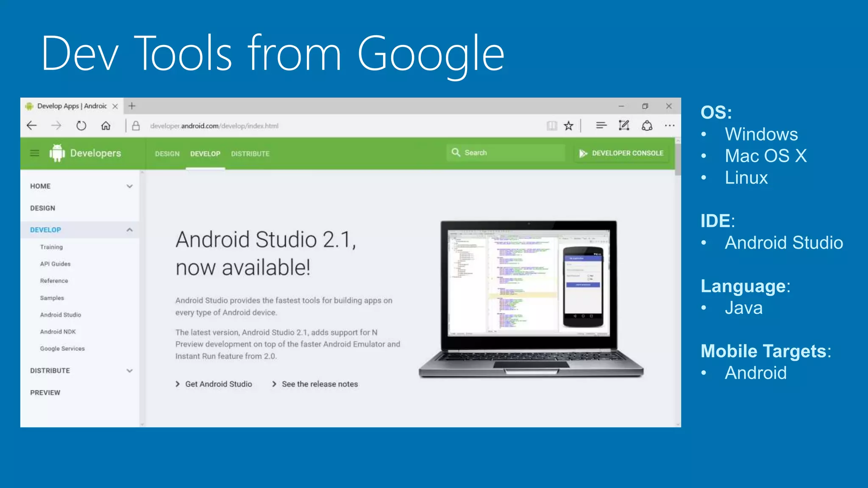Open the Hub lines icon
Image resolution: width=868 pixels, height=488 pixels.
pyautogui.click(x=601, y=125)
